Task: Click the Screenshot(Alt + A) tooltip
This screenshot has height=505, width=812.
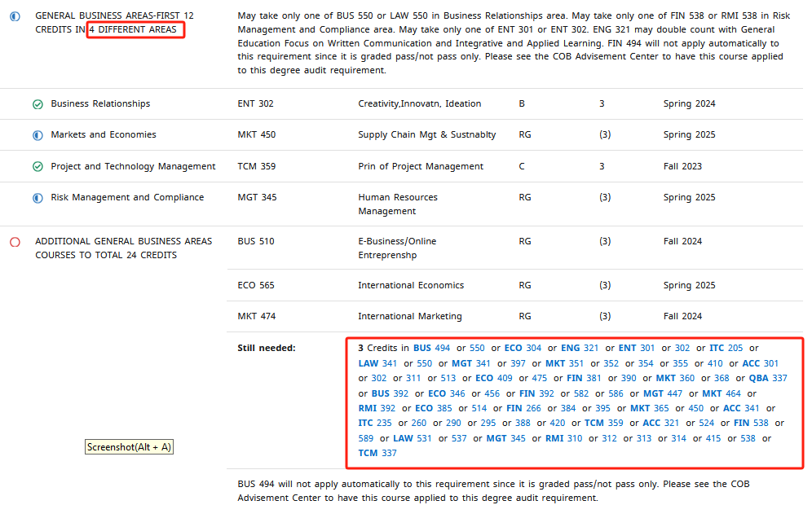Action: coord(130,447)
